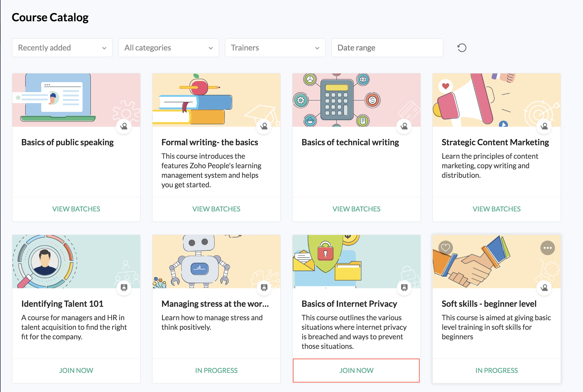Click course type badge on Basics of technical writing
This screenshot has height=392, width=583.
(404, 126)
